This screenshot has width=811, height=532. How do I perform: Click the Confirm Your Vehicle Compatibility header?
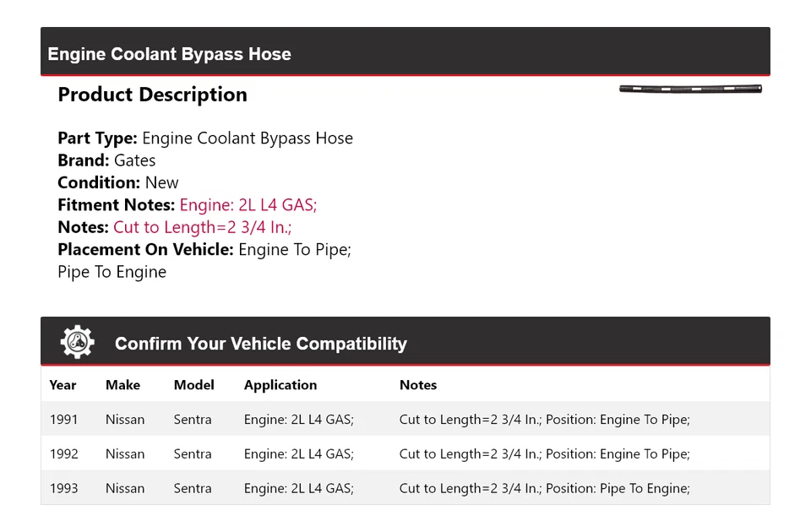point(260,344)
